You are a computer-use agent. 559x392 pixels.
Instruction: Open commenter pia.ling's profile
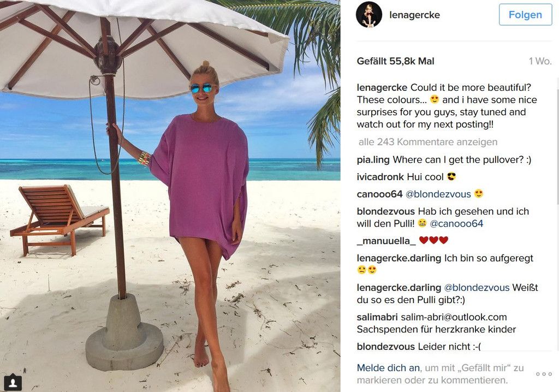click(x=373, y=160)
